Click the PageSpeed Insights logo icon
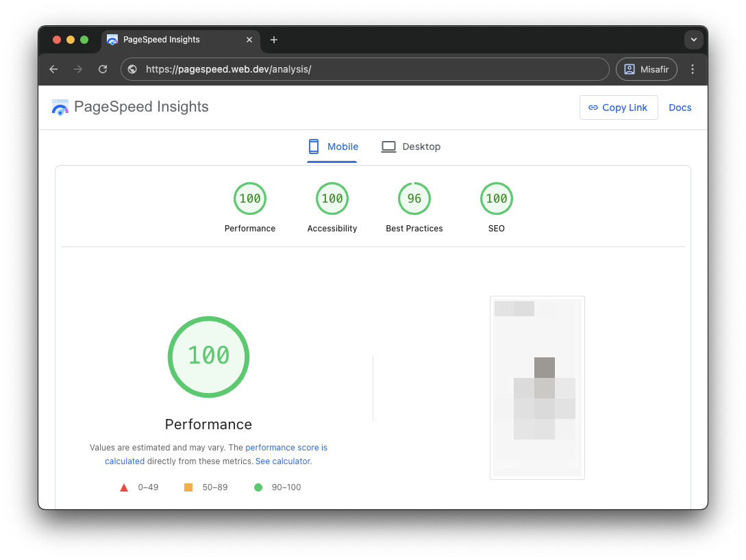The image size is (746, 560). point(60,107)
